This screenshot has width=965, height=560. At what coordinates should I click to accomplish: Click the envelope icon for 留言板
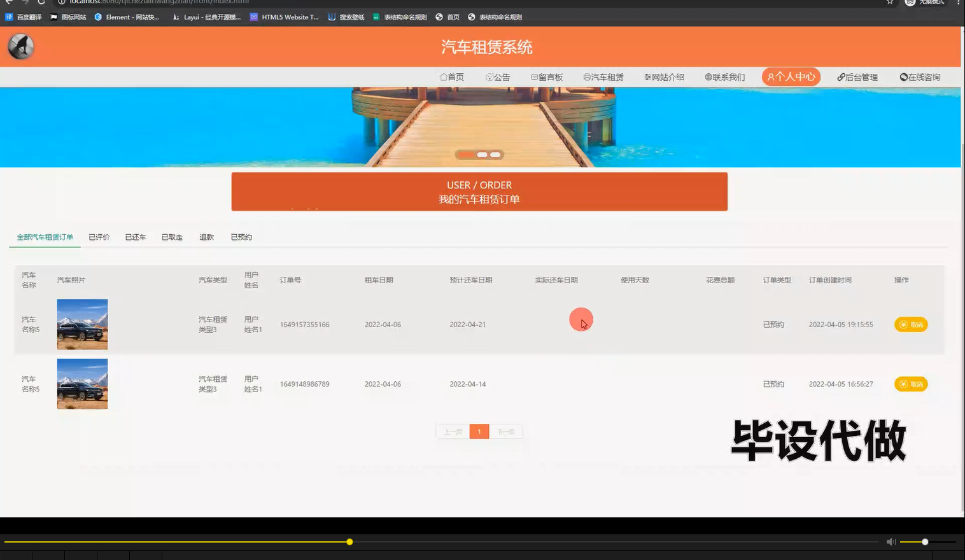[x=535, y=76]
